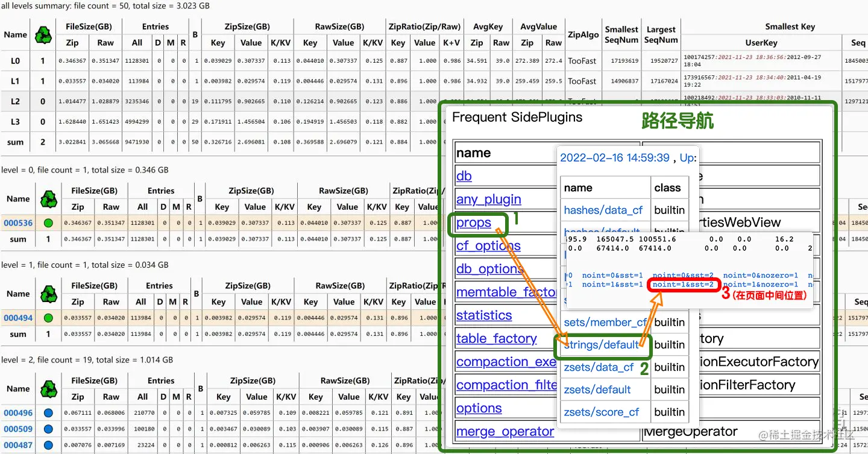The width and height of the screenshot is (868, 454).
Task: Click the 'level = 0, file count = 1' caption
Action: pyautogui.click(x=85, y=170)
